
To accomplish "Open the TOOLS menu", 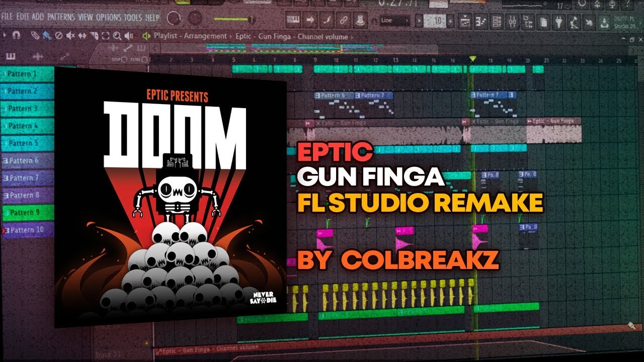I will tap(133, 17).
